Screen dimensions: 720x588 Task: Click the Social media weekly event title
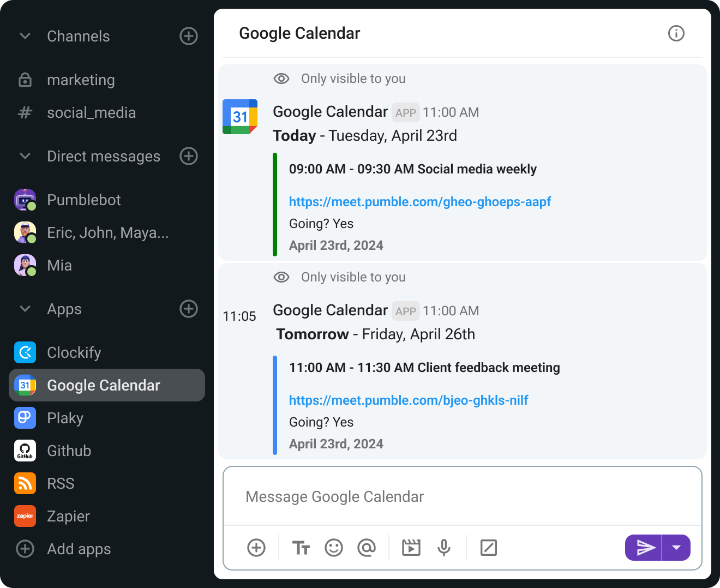click(x=477, y=169)
